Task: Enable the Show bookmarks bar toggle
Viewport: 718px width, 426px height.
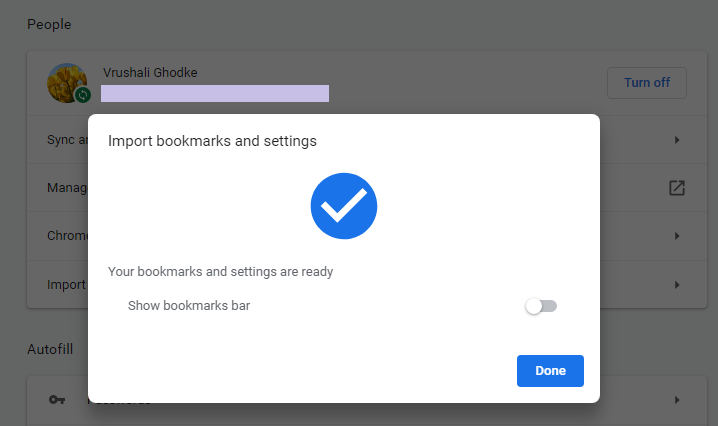Action: click(x=541, y=306)
